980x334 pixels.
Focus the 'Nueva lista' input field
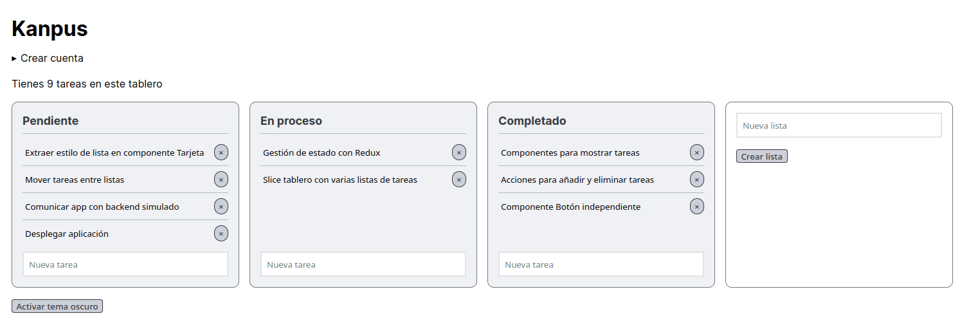pyautogui.click(x=839, y=125)
